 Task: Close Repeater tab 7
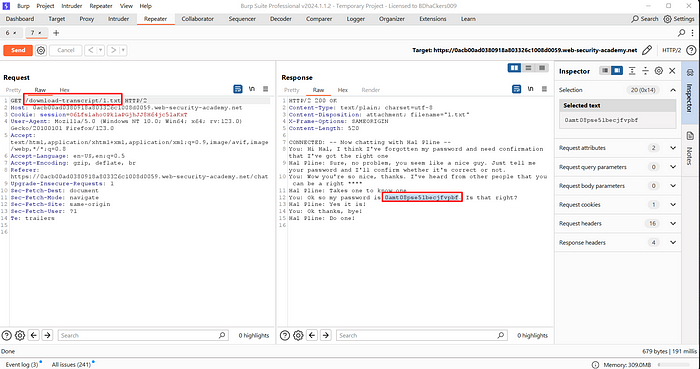(40, 33)
